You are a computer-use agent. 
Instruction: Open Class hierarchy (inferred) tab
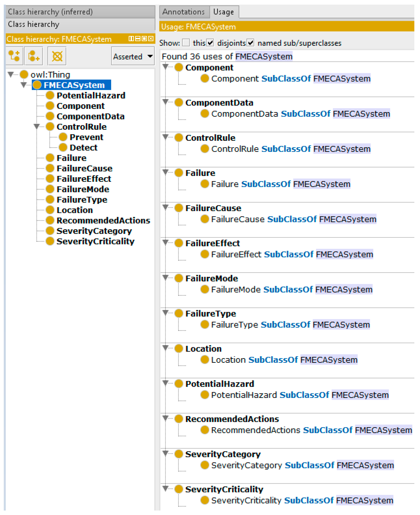coord(50,12)
